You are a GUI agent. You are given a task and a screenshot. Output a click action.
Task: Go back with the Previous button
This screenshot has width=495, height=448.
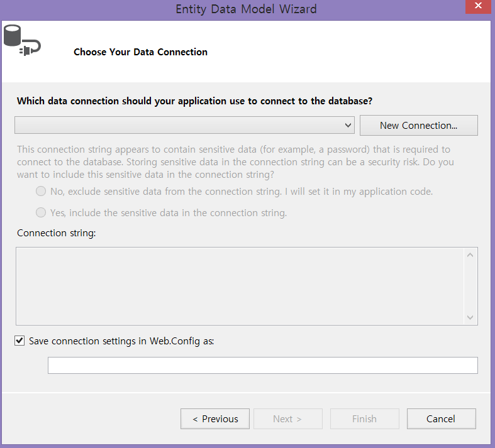pyautogui.click(x=215, y=418)
